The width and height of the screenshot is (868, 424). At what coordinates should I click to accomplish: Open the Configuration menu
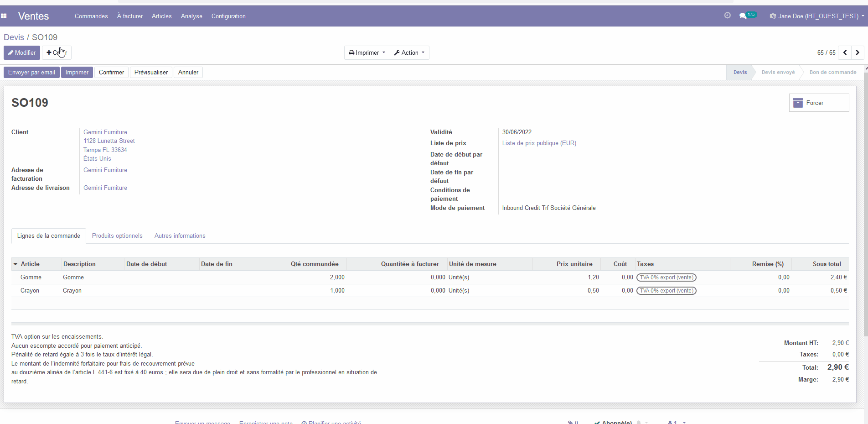(228, 16)
